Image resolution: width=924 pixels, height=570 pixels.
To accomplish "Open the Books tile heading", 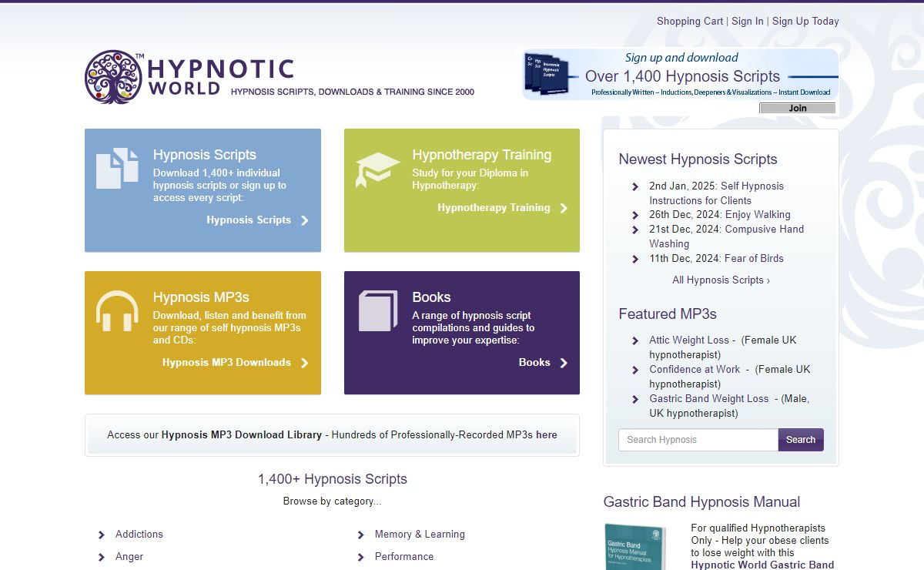I will [431, 297].
